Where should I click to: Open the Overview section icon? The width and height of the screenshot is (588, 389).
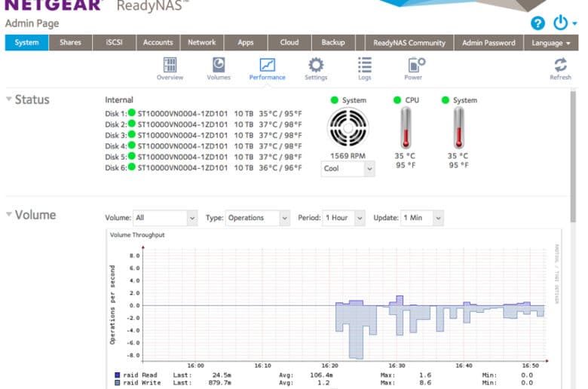click(x=170, y=65)
